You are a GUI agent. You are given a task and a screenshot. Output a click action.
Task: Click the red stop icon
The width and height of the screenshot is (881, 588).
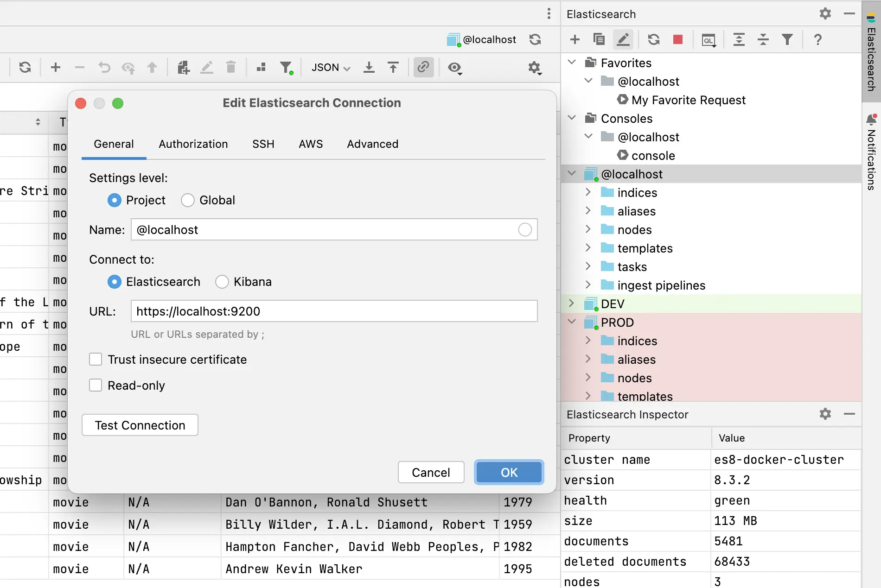point(678,40)
